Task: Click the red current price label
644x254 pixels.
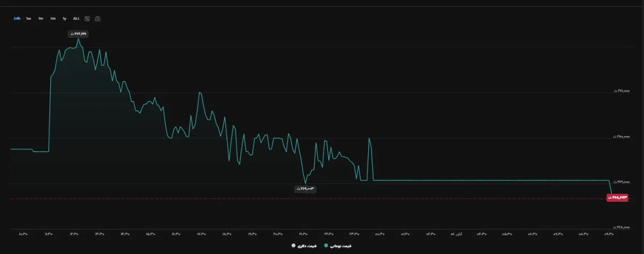Action: pyautogui.click(x=617, y=198)
